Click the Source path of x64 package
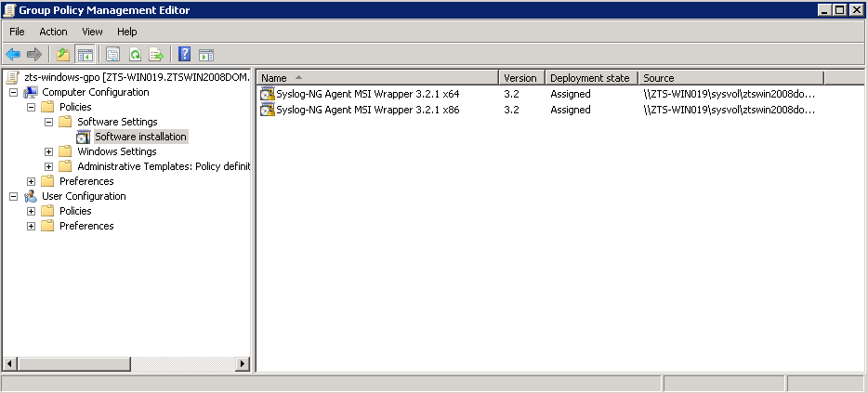868x393 pixels. click(730, 94)
